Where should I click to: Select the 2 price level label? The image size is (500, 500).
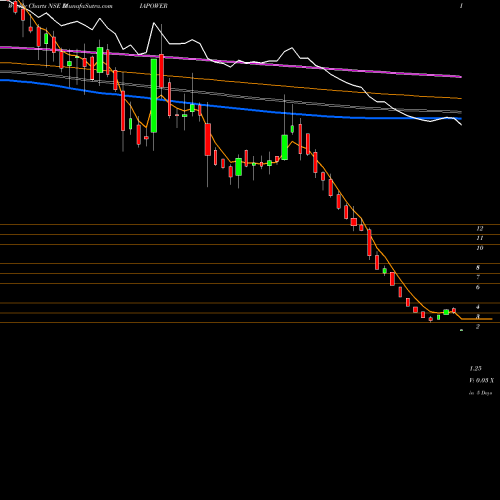pos(478,327)
